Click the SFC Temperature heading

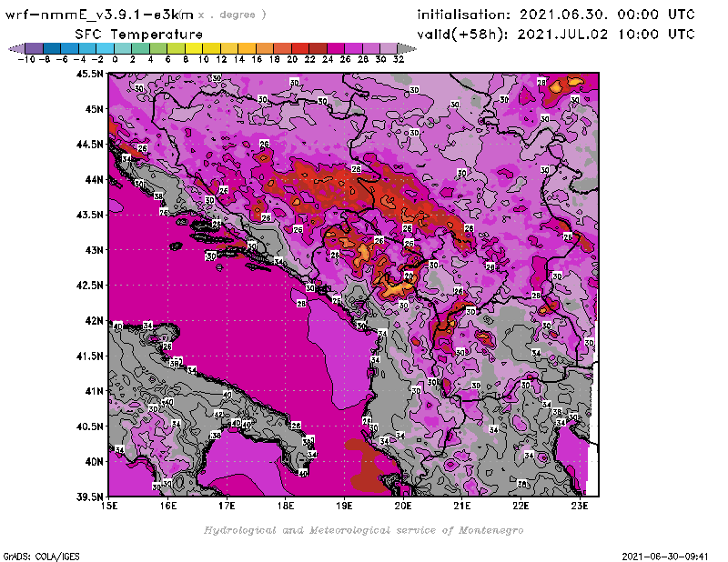[x=139, y=35]
